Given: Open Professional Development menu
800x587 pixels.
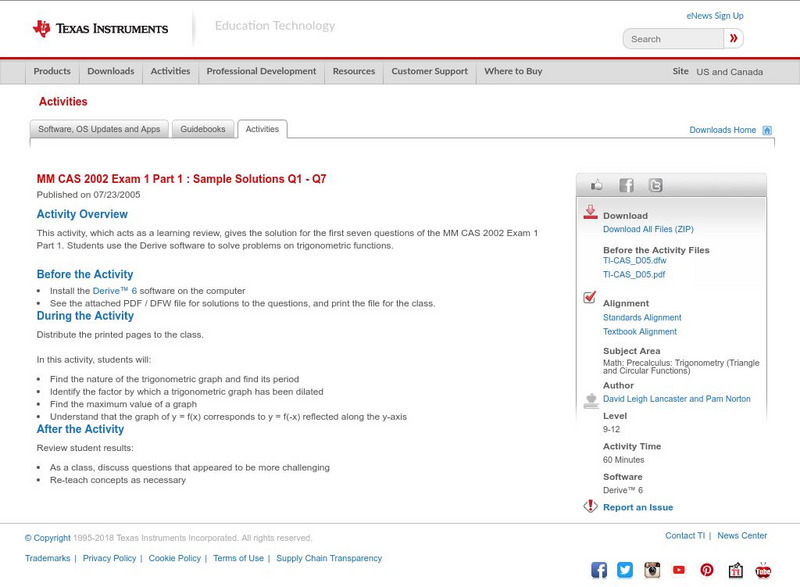Looking at the screenshot, I should point(261,71).
